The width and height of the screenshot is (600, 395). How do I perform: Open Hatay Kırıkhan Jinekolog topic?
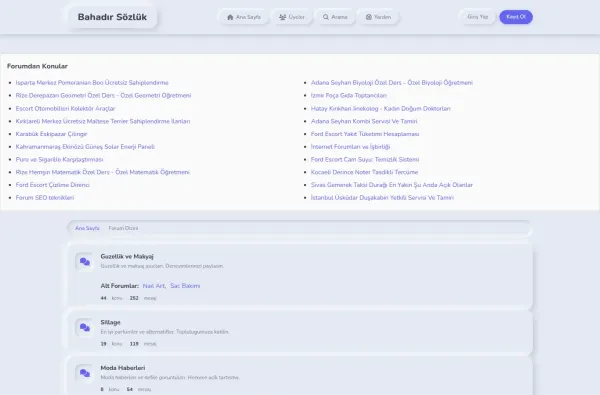point(381,108)
